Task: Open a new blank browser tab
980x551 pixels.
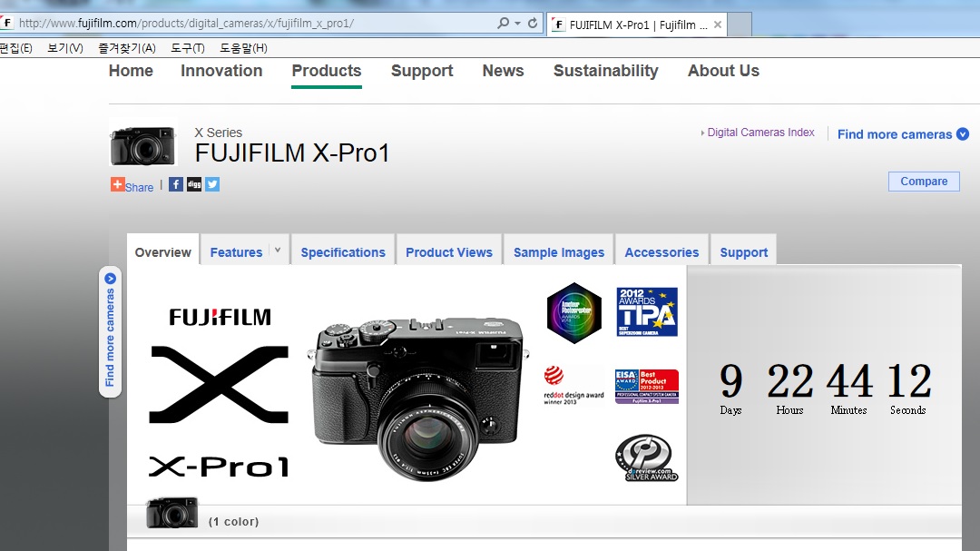Action: [x=740, y=25]
